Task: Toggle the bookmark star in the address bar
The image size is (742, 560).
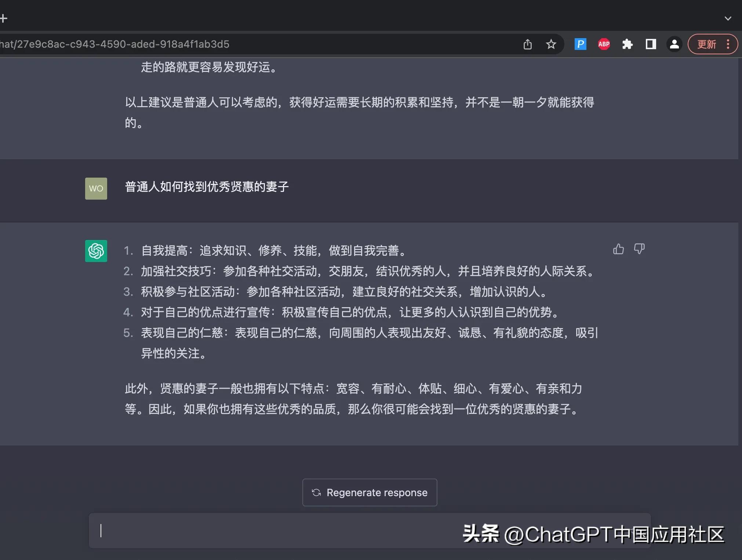Action: [551, 44]
